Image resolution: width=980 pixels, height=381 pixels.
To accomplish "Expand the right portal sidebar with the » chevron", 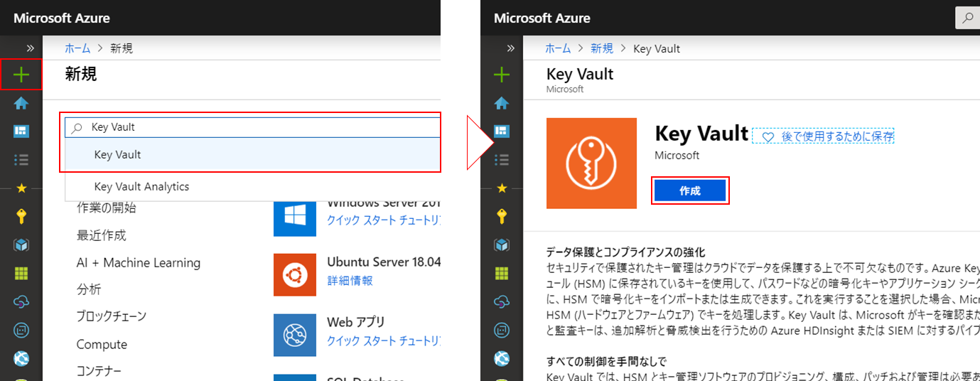I will 511,48.
